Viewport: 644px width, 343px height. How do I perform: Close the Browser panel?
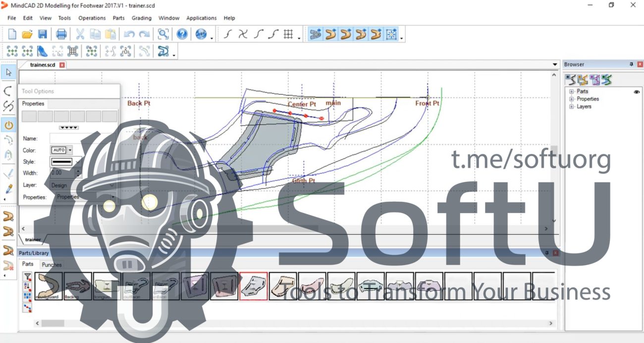639,64
